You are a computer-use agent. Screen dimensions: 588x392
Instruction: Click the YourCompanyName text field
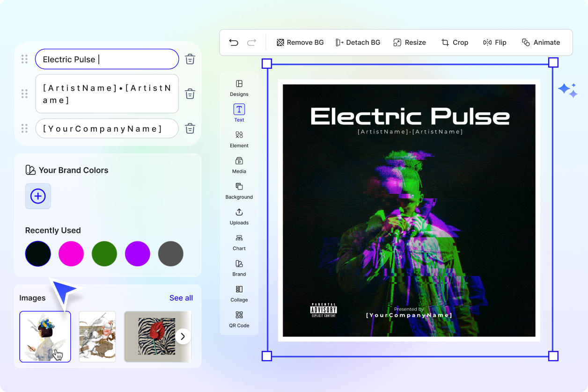pos(107,128)
